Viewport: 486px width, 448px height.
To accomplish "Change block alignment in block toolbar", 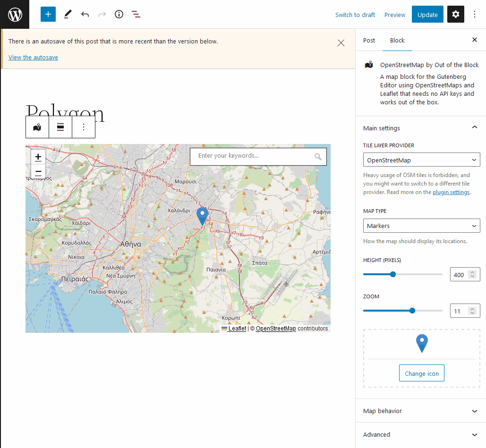I will coord(60,127).
